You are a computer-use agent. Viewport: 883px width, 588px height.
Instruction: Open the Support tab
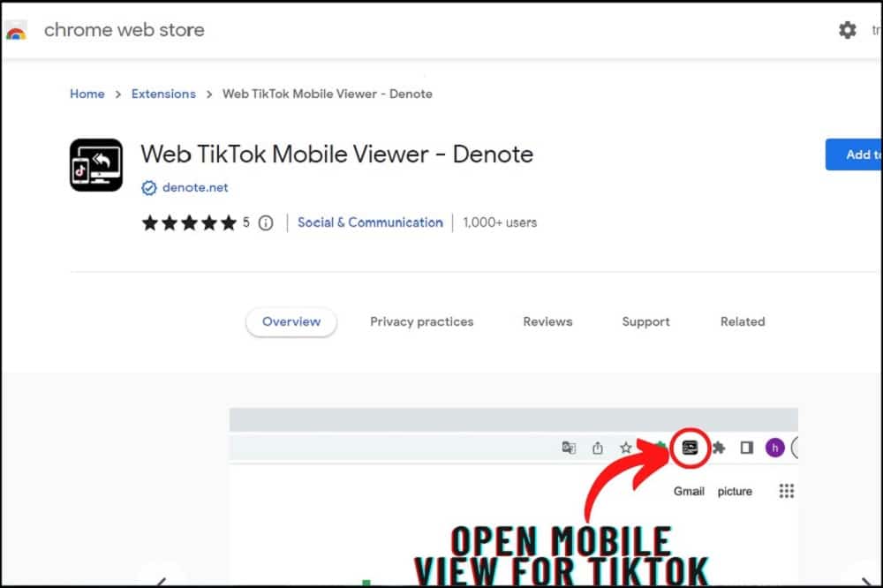click(x=646, y=321)
